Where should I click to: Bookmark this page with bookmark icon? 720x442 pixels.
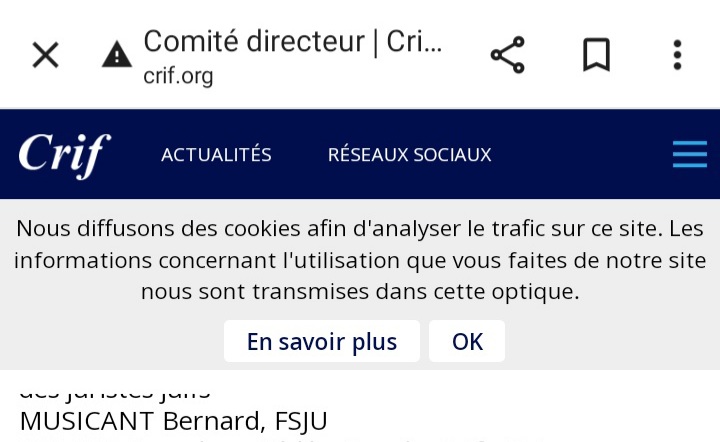point(596,55)
